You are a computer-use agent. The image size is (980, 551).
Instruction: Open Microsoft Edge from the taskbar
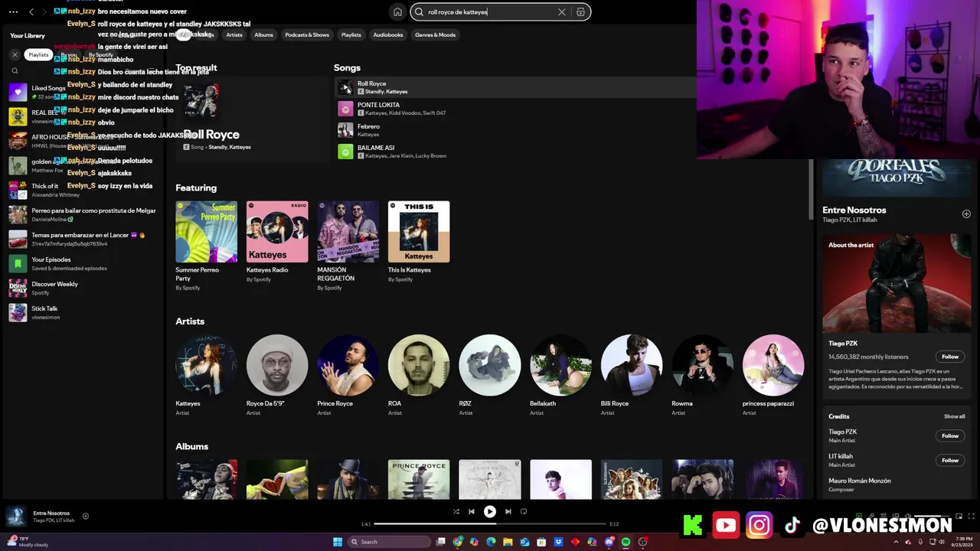pos(491,542)
